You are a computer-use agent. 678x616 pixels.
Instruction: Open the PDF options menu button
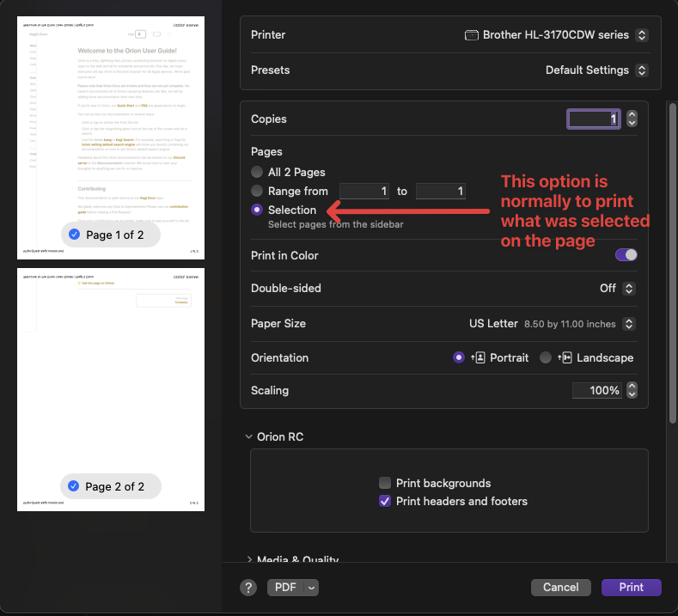293,588
